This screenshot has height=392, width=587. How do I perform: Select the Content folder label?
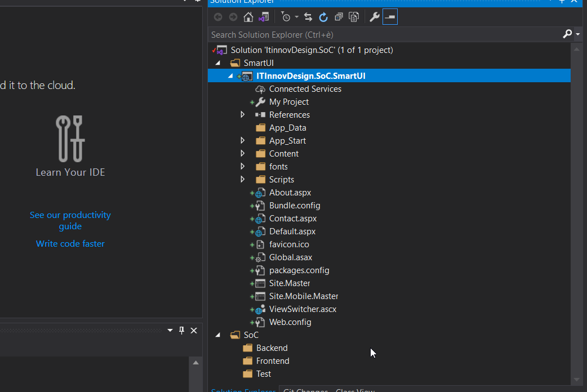[x=284, y=154]
